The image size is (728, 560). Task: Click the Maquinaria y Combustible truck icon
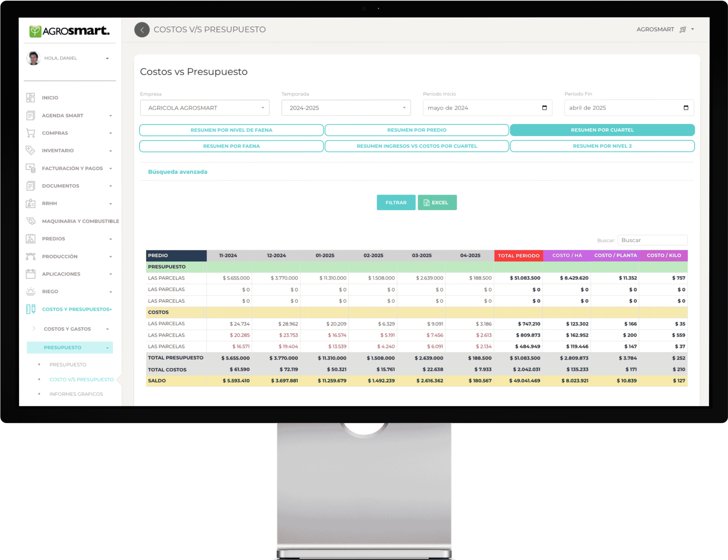[x=30, y=221]
